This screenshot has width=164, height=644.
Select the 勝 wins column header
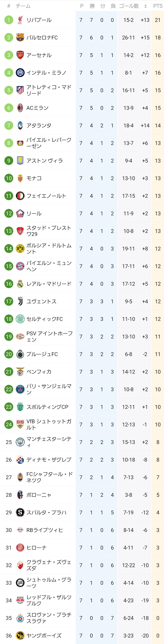click(92, 6)
